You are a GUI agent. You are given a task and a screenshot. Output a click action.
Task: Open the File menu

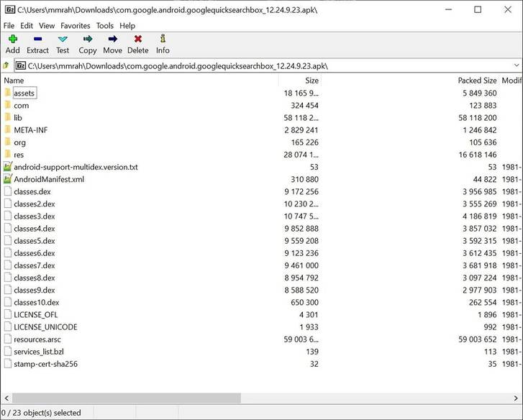(x=9, y=26)
